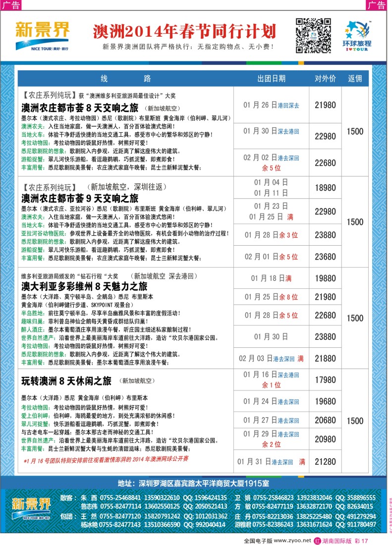The height and width of the screenshot is (545, 392).
Task: Click the 新景界 logo in the footer contact area
Action: 31,508
